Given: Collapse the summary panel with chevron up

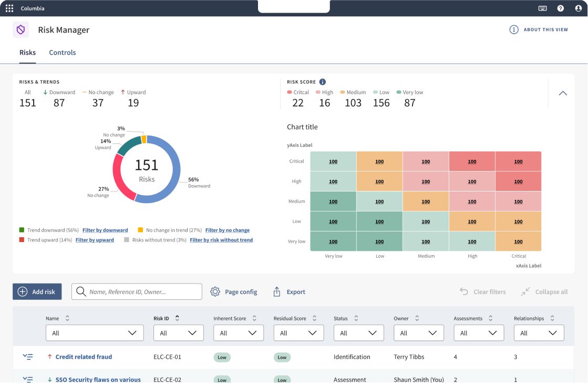Looking at the screenshot, I should [x=563, y=93].
